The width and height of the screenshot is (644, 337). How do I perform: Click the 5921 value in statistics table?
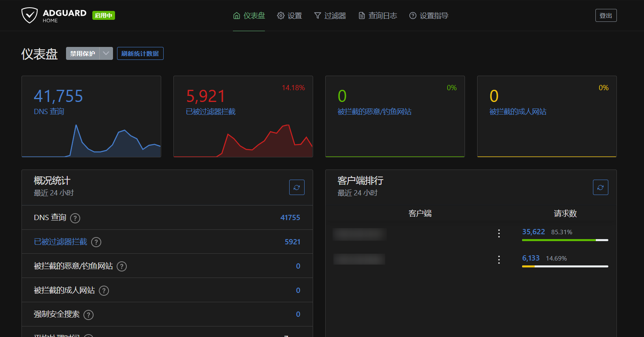292,242
